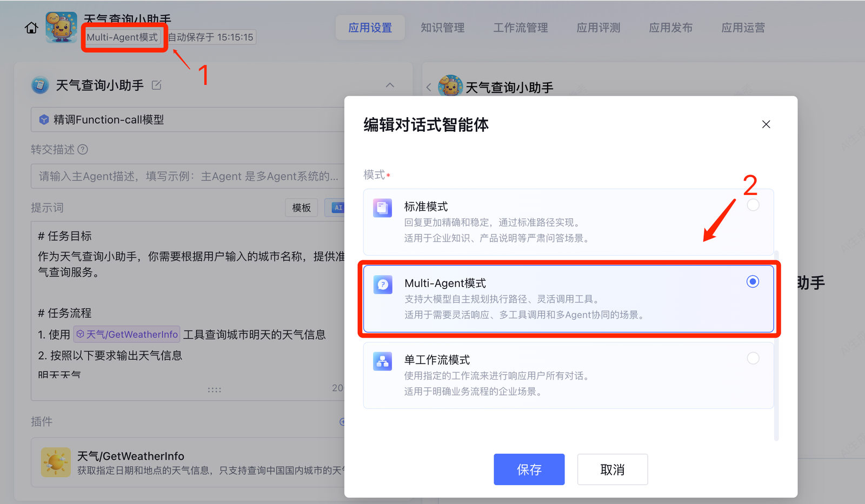Click the 转交描述 input field
The height and width of the screenshot is (504, 865).
(187, 176)
